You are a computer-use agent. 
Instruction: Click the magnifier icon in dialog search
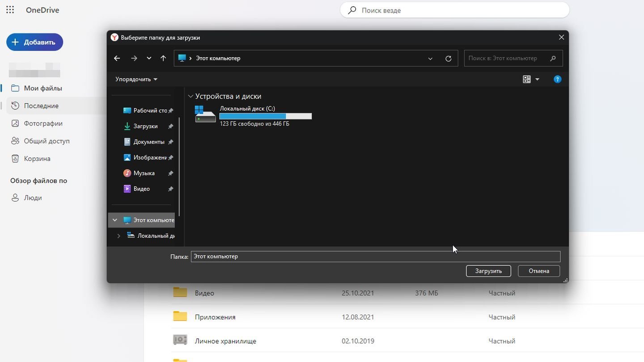point(553,58)
